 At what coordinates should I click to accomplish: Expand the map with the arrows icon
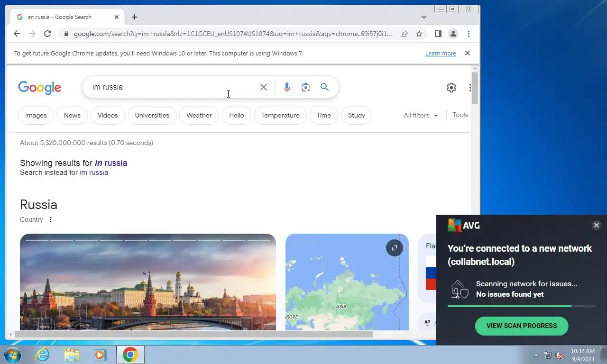coord(395,248)
